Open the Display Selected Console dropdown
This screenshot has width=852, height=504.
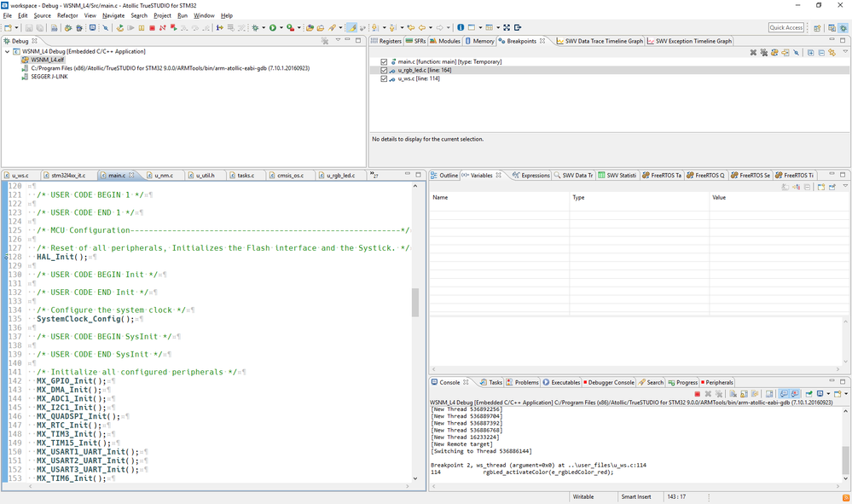(x=828, y=394)
